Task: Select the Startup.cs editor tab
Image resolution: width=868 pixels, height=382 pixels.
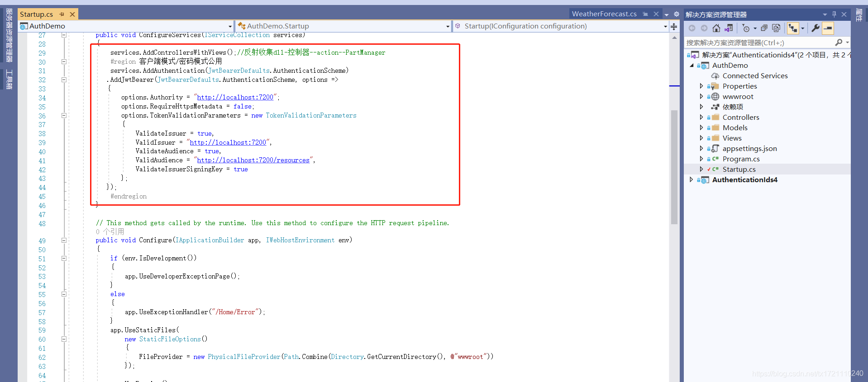Action: pyautogui.click(x=36, y=14)
